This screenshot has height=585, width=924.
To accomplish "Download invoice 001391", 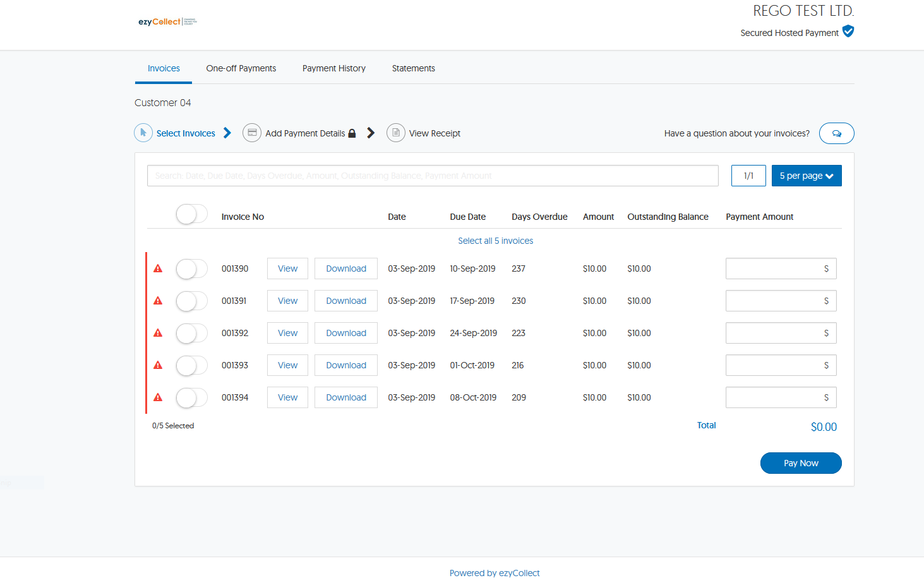I will [x=346, y=301].
